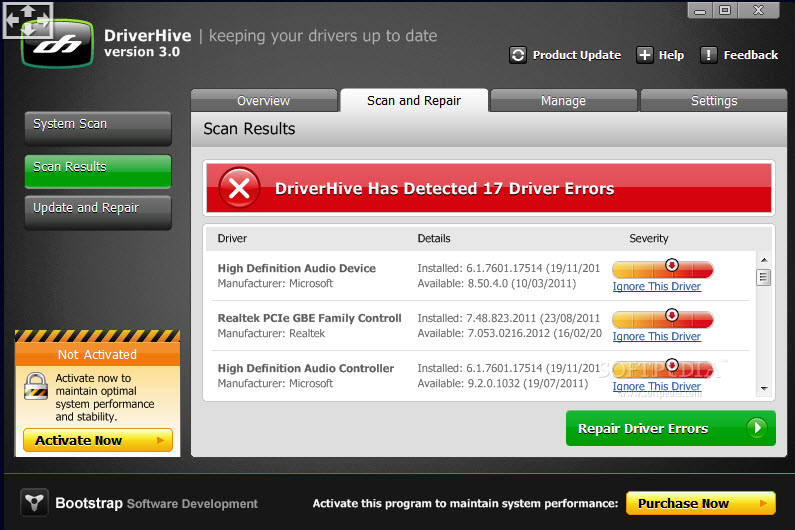795x530 pixels.
Task: Select the High Definition Audio Controller row
Action: point(480,376)
